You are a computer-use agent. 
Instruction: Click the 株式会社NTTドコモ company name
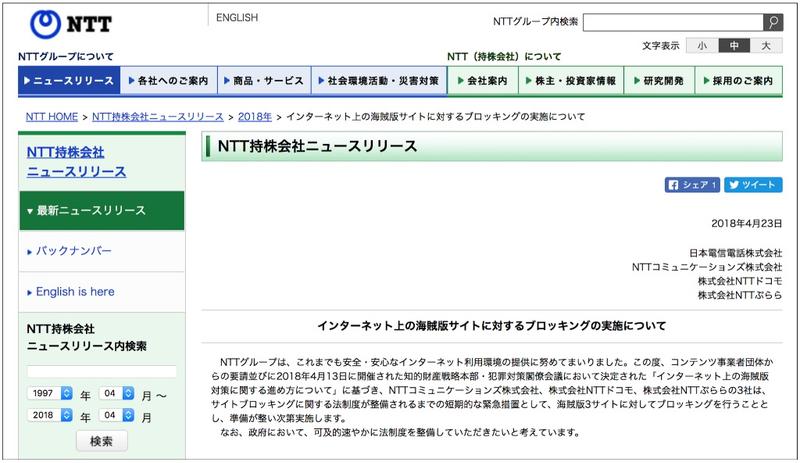click(x=740, y=281)
